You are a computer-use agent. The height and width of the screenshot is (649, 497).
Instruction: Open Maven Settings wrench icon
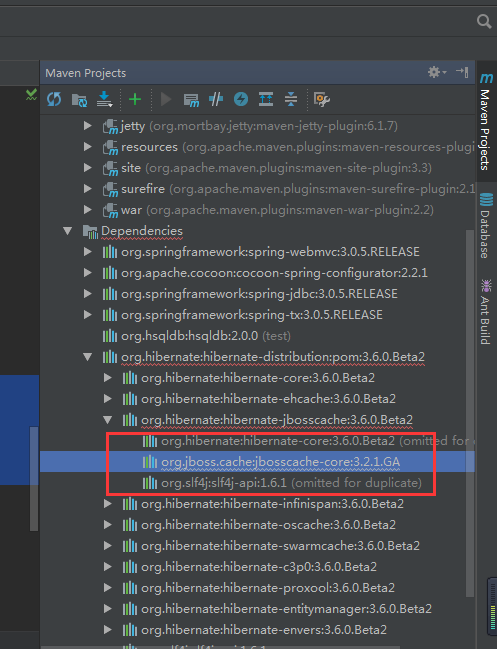(x=322, y=99)
